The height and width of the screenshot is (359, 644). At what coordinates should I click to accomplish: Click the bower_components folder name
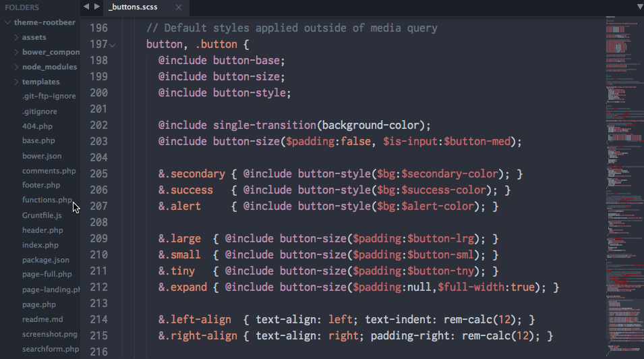pos(51,52)
